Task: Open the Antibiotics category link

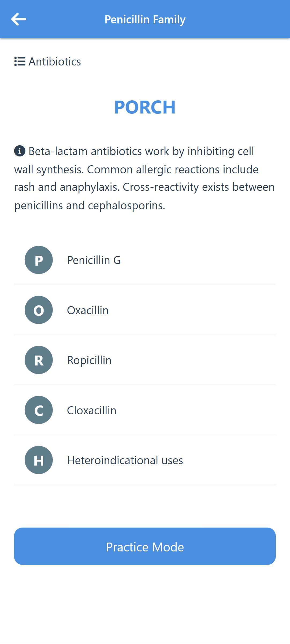Action: tap(55, 62)
